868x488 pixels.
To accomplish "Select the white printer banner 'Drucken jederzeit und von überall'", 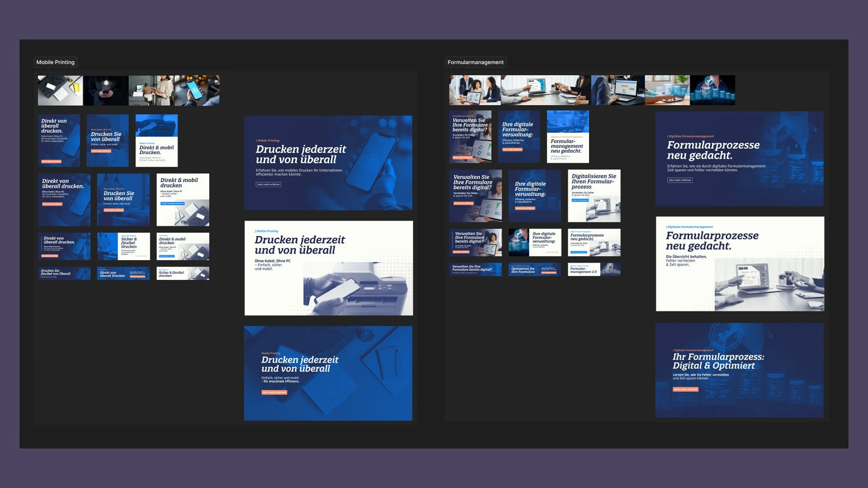I will pos(329,268).
